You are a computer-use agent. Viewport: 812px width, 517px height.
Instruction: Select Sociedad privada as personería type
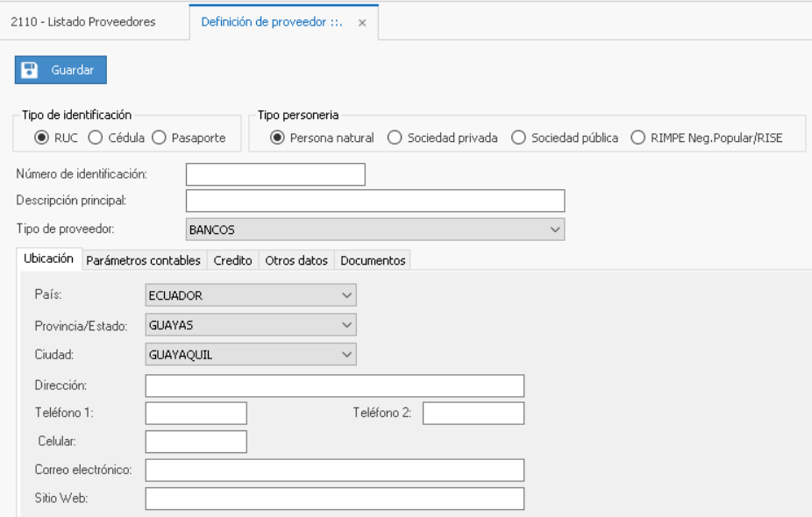point(395,138)
